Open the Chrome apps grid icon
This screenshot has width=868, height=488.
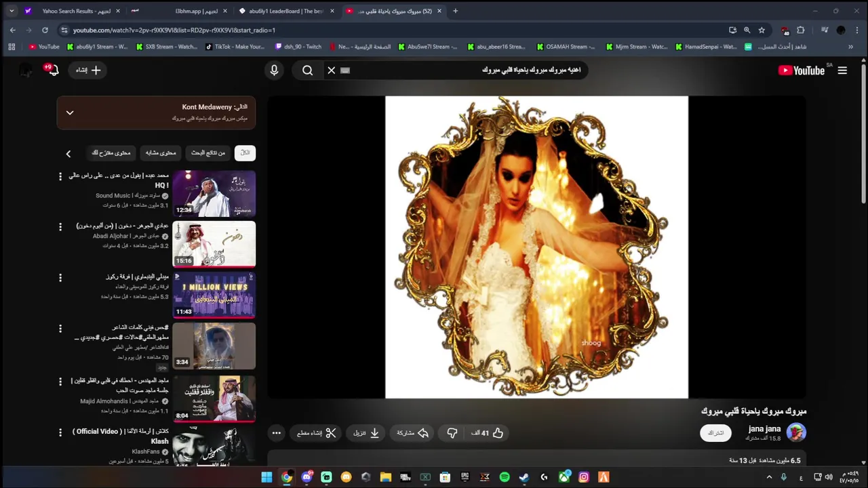12,47
